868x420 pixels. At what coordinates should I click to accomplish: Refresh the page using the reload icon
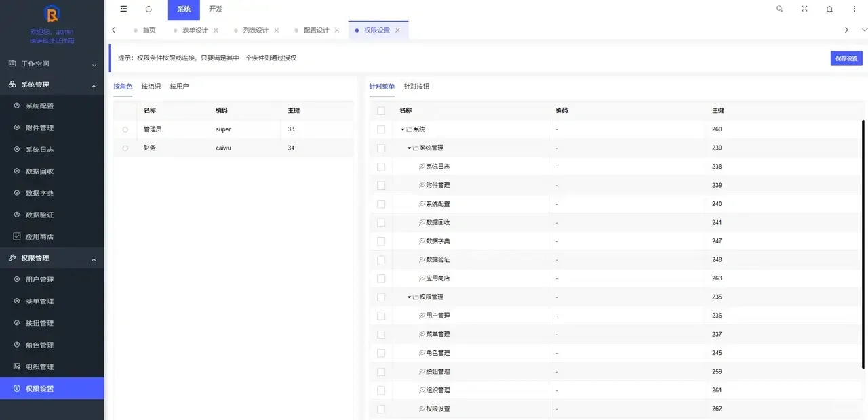point(148,9)
